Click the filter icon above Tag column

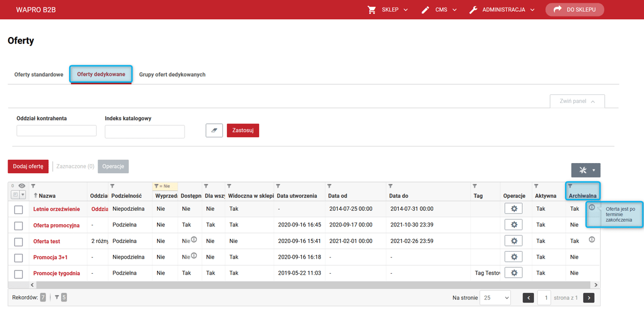(475, 186)
